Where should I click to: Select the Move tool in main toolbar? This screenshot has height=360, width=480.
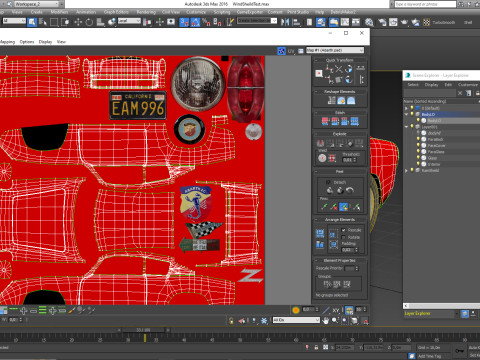point(78,22)
